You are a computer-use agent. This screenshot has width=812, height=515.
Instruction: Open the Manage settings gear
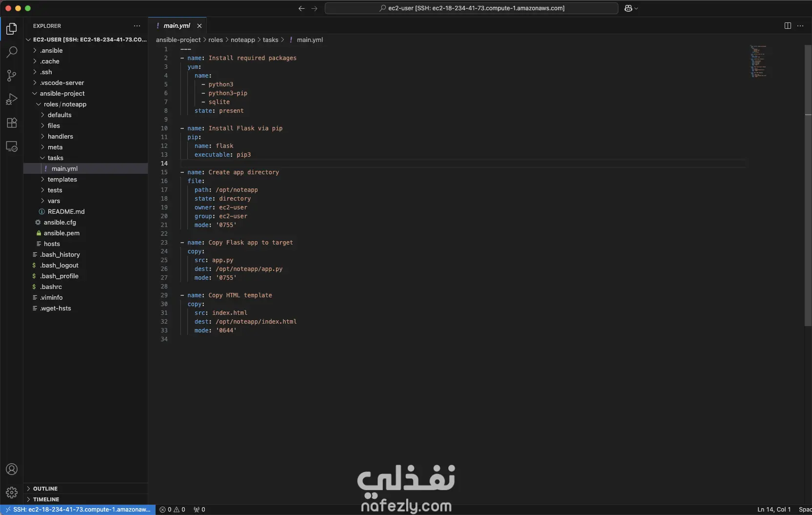(11, 493)
